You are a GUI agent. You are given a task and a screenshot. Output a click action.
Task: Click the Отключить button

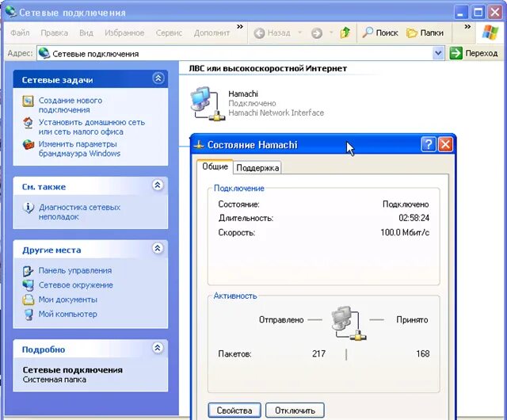coord(295,410)
